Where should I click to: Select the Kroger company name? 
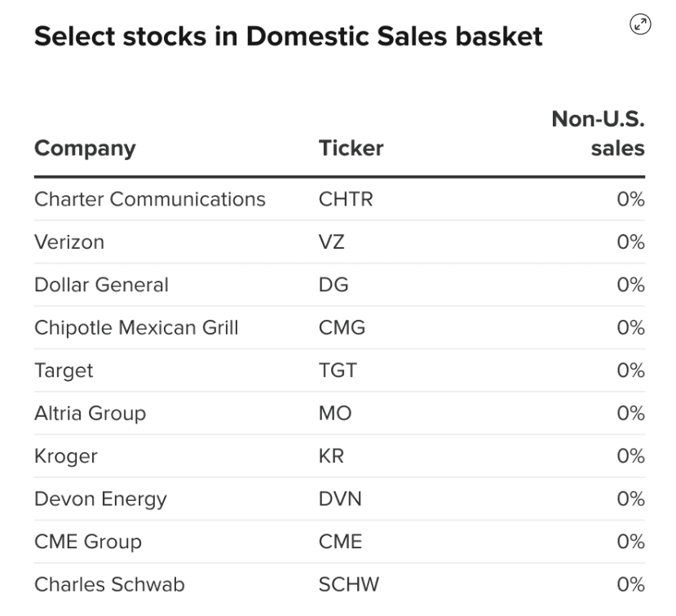point(65,456)
